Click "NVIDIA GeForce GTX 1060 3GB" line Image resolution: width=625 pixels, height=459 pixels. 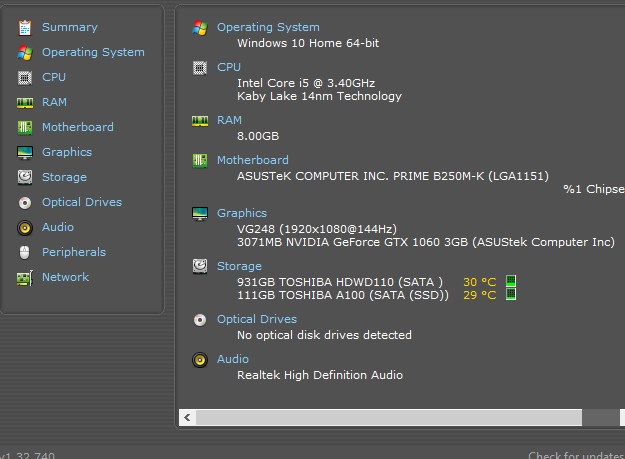[426, 242]
